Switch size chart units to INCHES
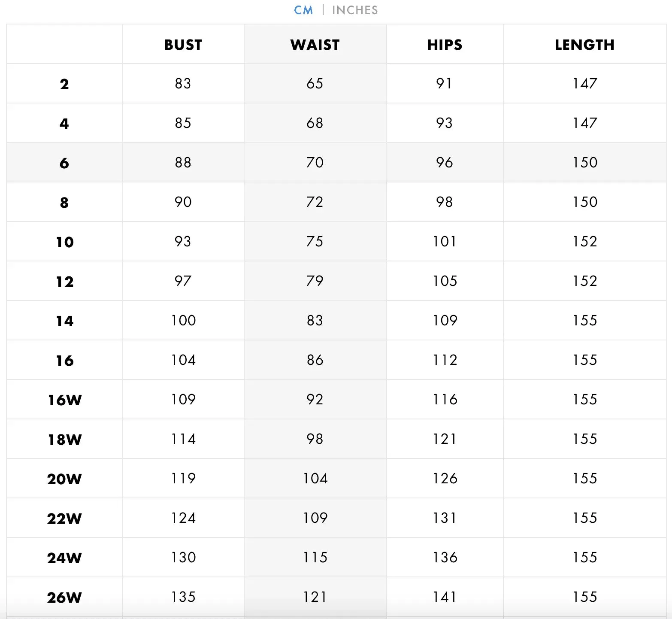The image size is (672, 619). click(x=355, y=10)
